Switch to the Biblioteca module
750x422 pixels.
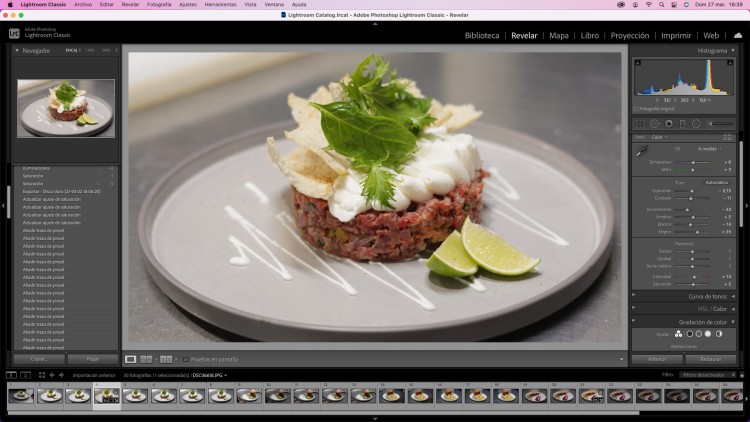(482, 35)
